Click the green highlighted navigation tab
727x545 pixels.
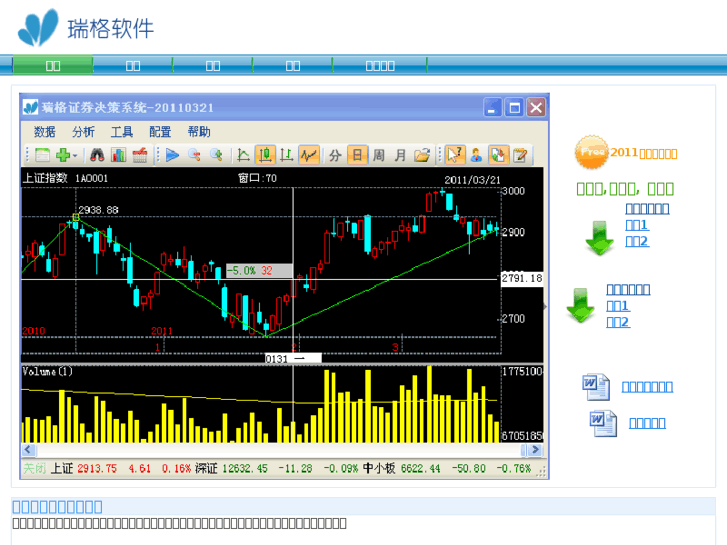pyautogui.click(x=53, y=65)
